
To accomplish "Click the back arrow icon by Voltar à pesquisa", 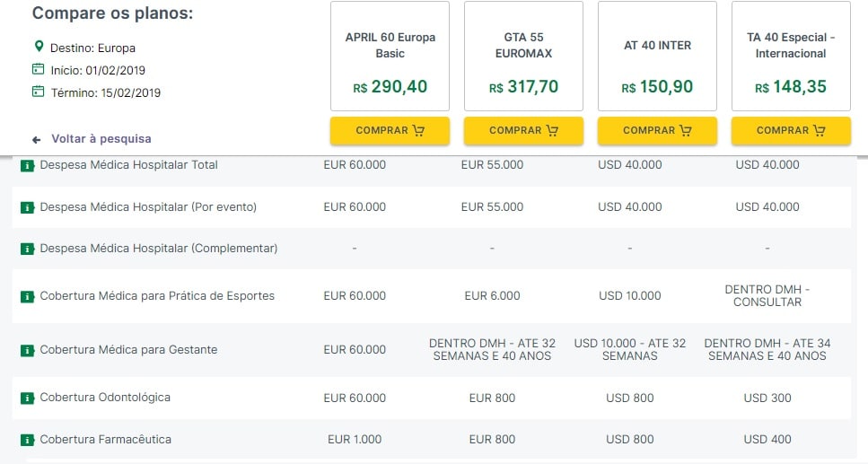I will click(37, 139).
